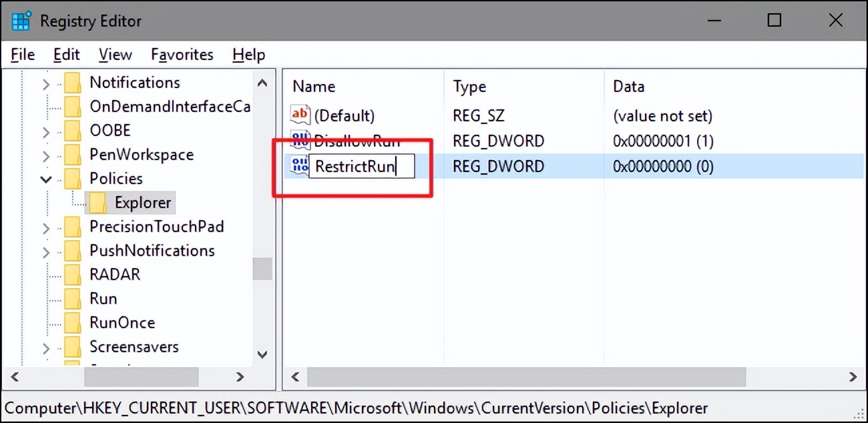Select the Screensavers folder icon
This screenshot has width=868, height=423.
(73, 346)
